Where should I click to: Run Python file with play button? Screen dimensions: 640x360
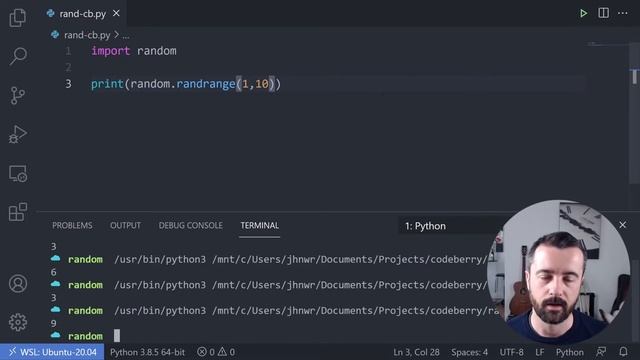tap(584, 13)
